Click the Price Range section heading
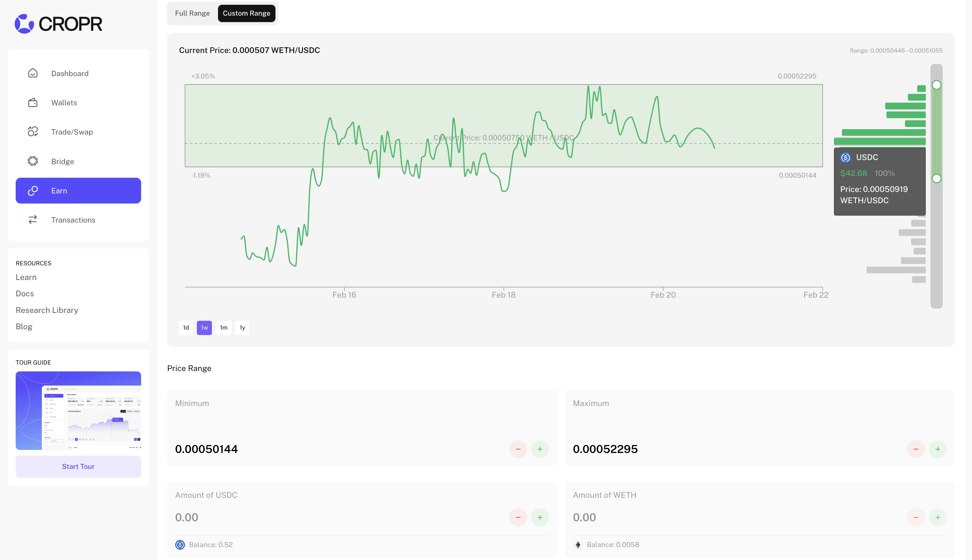 [x=189, y=368]
